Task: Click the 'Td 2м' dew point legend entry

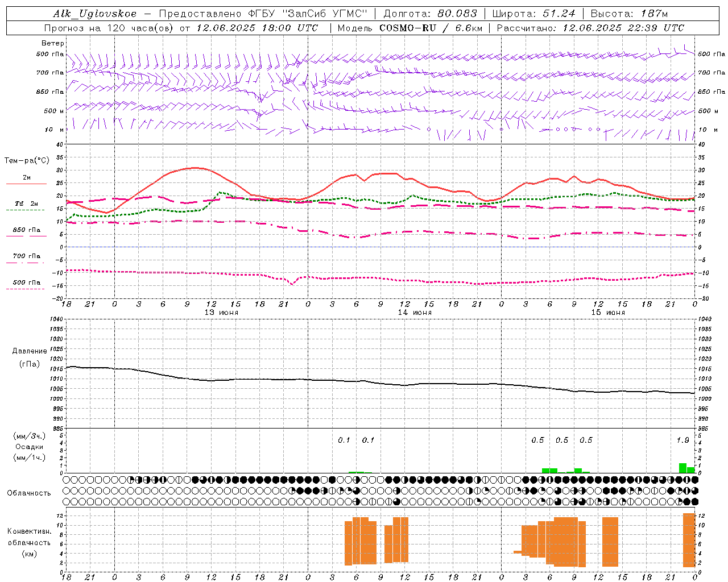Action: (x=27, y=203)
